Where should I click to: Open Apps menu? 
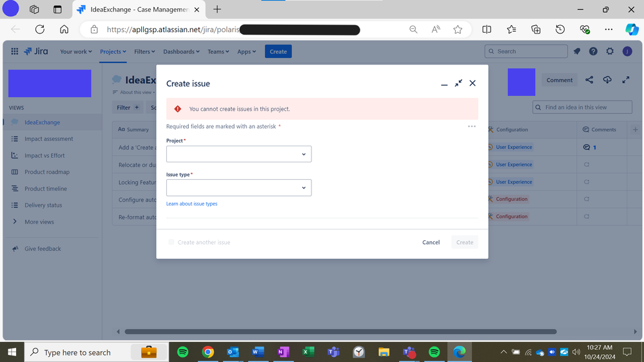(x=246, y=52)
